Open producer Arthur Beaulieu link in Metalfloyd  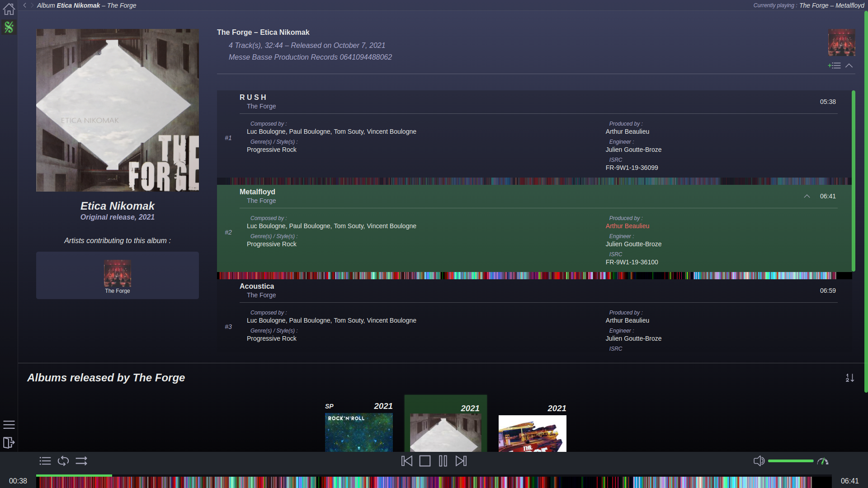pyautogui.click(x=627, y=226)
